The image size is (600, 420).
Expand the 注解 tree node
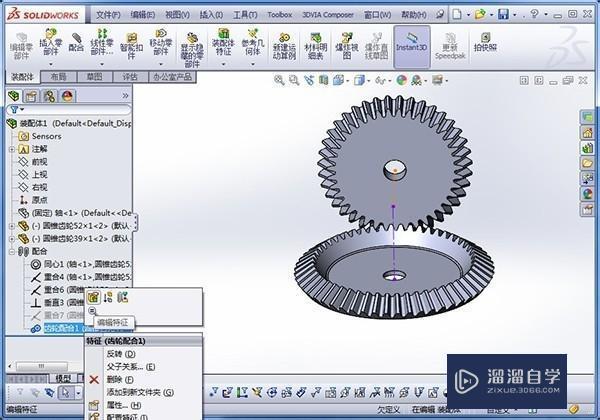[x=12, y=149]
